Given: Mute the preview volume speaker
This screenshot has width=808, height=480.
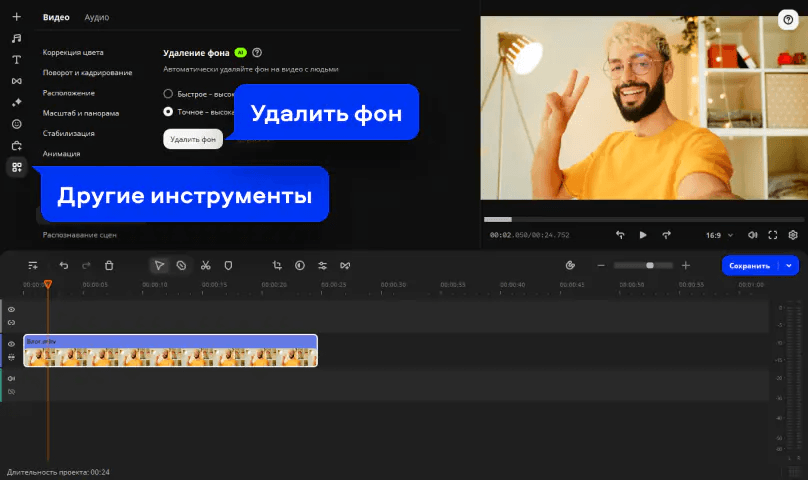Looking at the screenshot, I should 752,235.
